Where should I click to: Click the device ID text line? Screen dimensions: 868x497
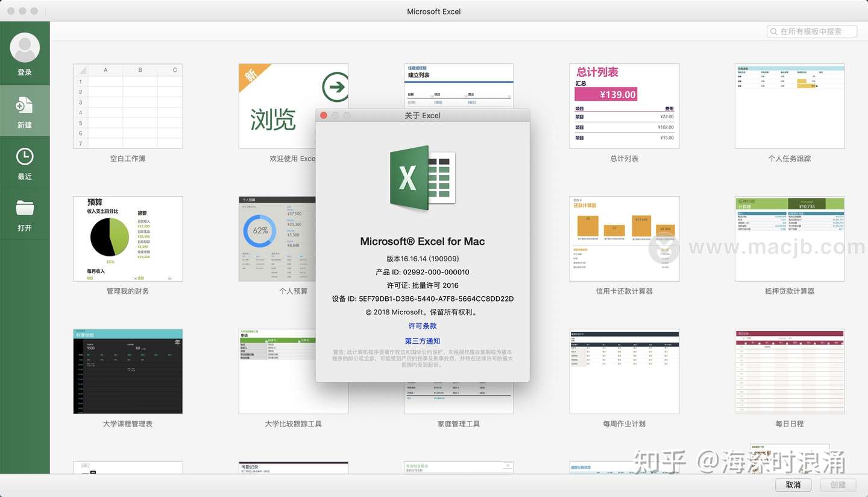[x=423, y=299]
